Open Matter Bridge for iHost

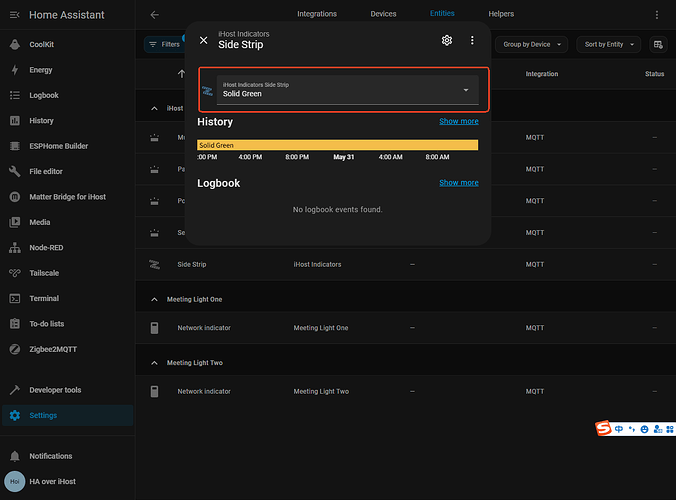68,197
